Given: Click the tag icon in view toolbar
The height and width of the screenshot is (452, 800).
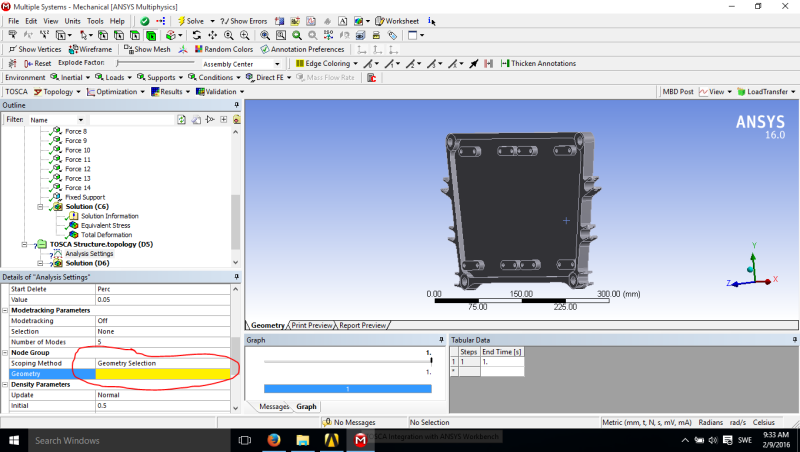Looking at the screenshot, I should pyautogui.click(x=392, y=35).
